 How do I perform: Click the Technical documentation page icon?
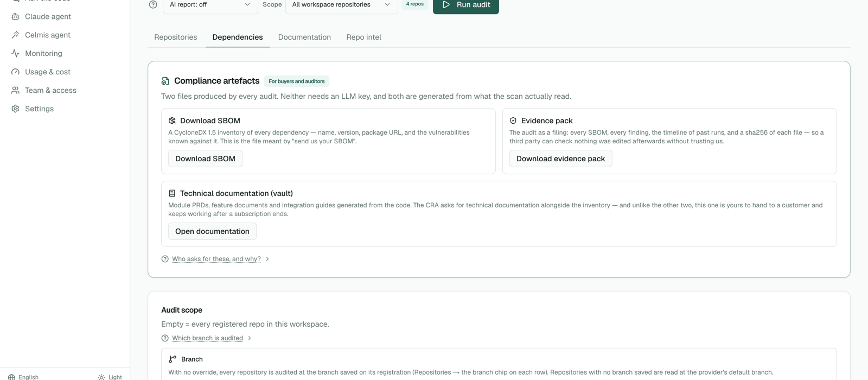[x=172, y=193]
